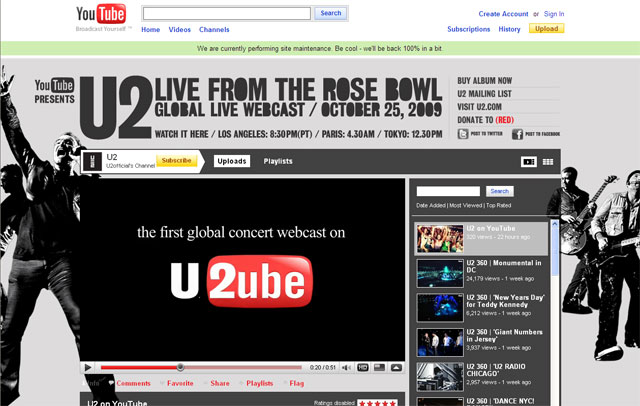Viewport: 640px width, 406px height.
Task: Play the U2 video
Action: coord(88,368)
